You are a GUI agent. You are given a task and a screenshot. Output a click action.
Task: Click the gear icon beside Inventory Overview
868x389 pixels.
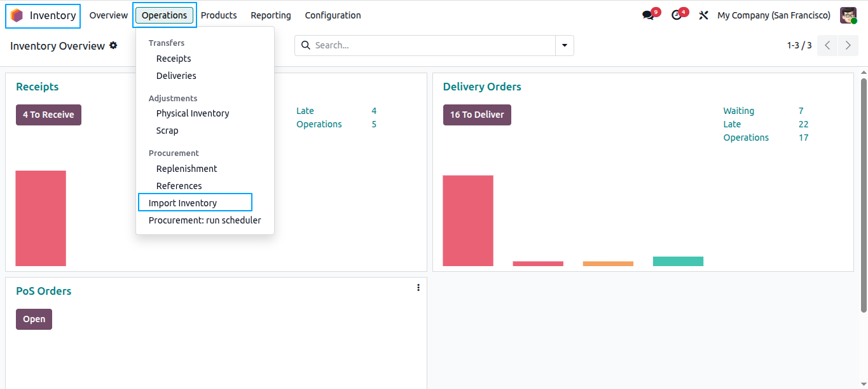pos(113,45)
